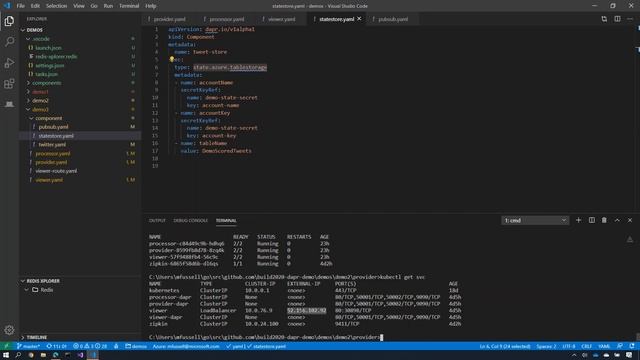Click the Open Changes icon in editor toolbar
This screenshot has height=360, width=640.
604,19
